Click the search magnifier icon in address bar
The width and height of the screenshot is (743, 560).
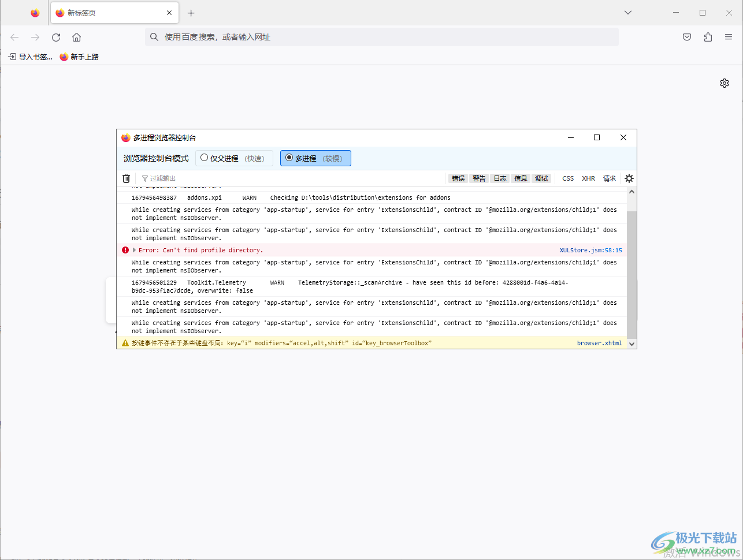(154, 37)
